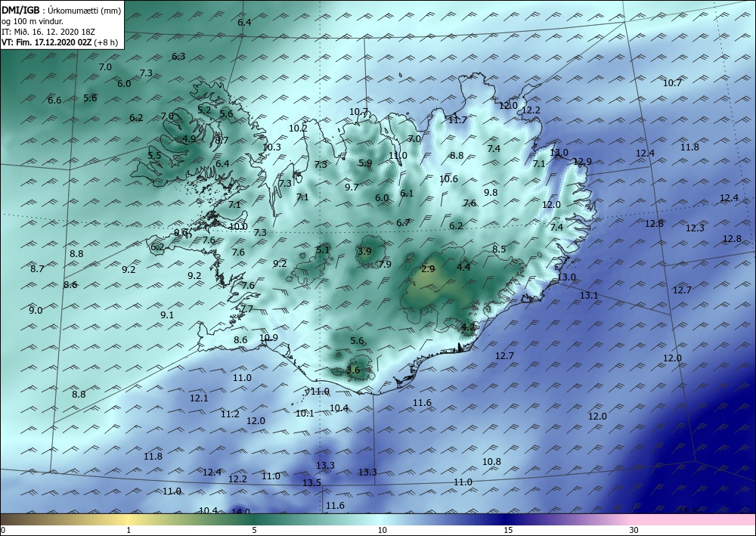Click the map value '4.9' in the Westfjords
The image size is (756, 536).
pyautogui.click(x=190, y=139)
